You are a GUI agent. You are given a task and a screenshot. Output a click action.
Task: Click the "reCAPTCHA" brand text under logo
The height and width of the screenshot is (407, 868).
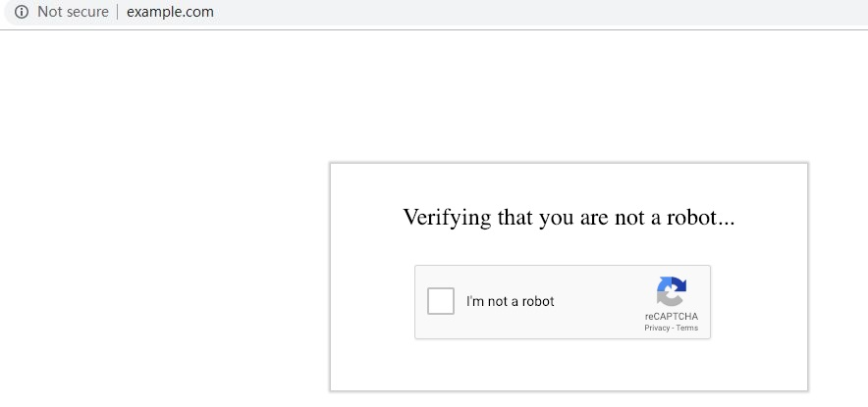672,317
